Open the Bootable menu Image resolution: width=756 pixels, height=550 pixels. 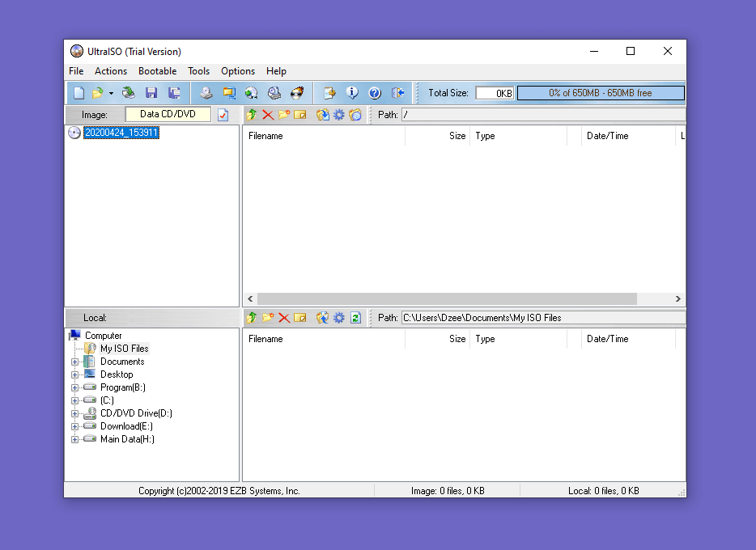pos(158,71)
